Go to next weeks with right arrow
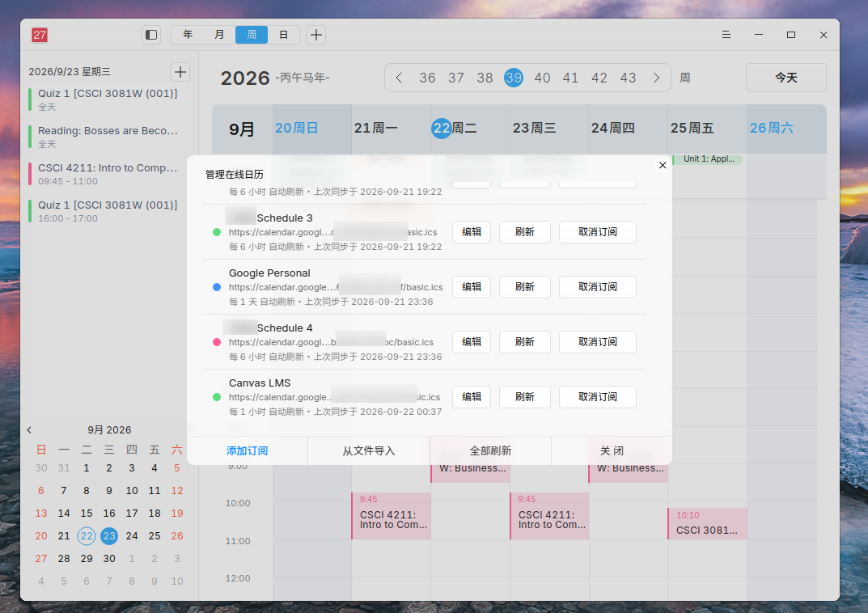 [x=657, y=78]
